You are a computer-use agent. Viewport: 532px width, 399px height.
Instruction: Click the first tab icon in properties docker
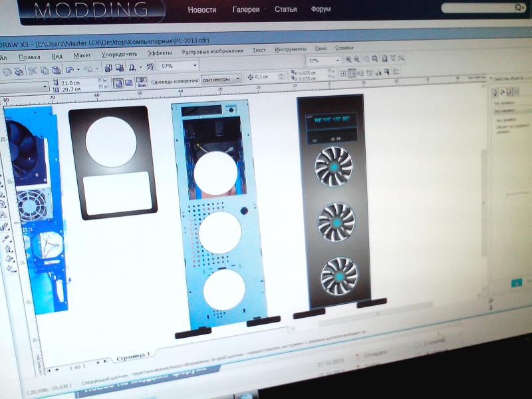pyautogui.click(x=495, y=92)
